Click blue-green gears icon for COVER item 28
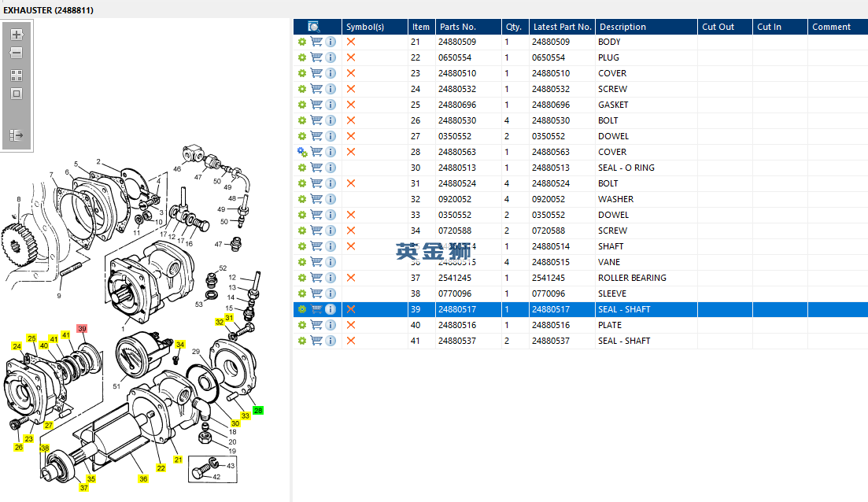This screenshot has width=868, height=502. pos(302,152)
